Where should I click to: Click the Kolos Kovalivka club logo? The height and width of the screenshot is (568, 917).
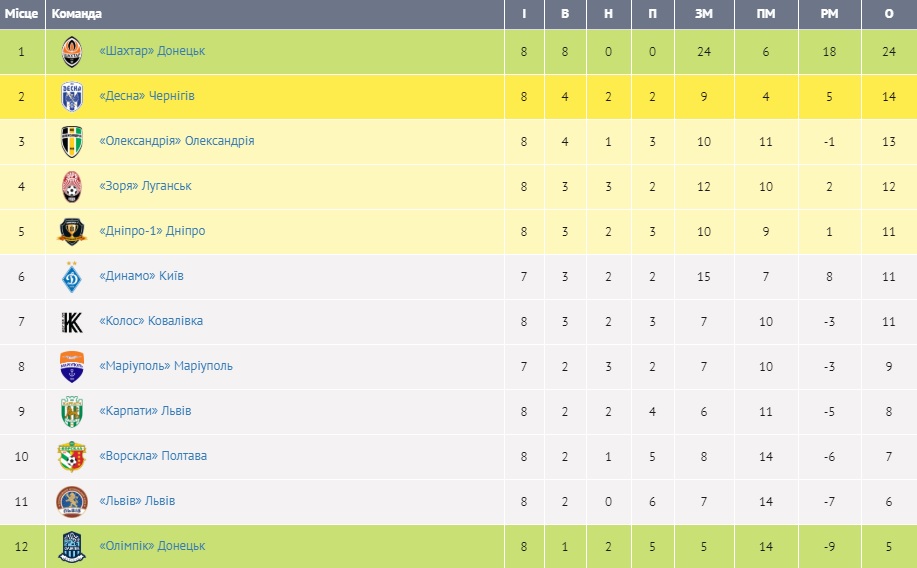[x=72, y=321]
